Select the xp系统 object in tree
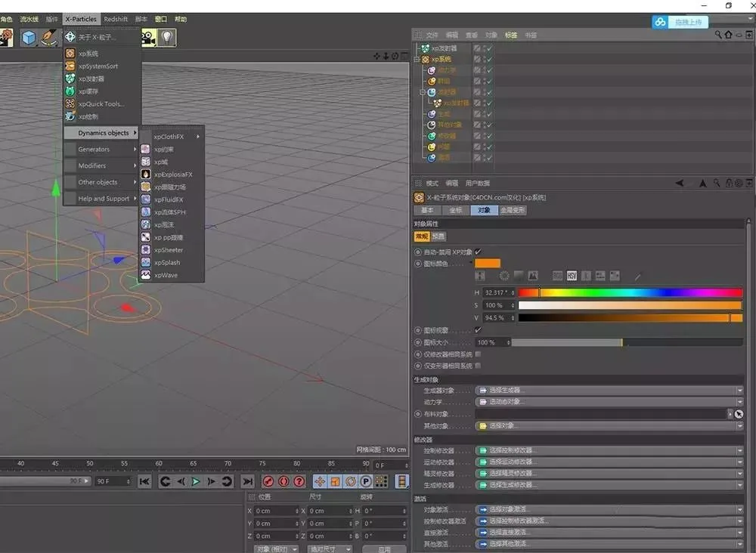 pyautogui.click(x=442, y=59)
